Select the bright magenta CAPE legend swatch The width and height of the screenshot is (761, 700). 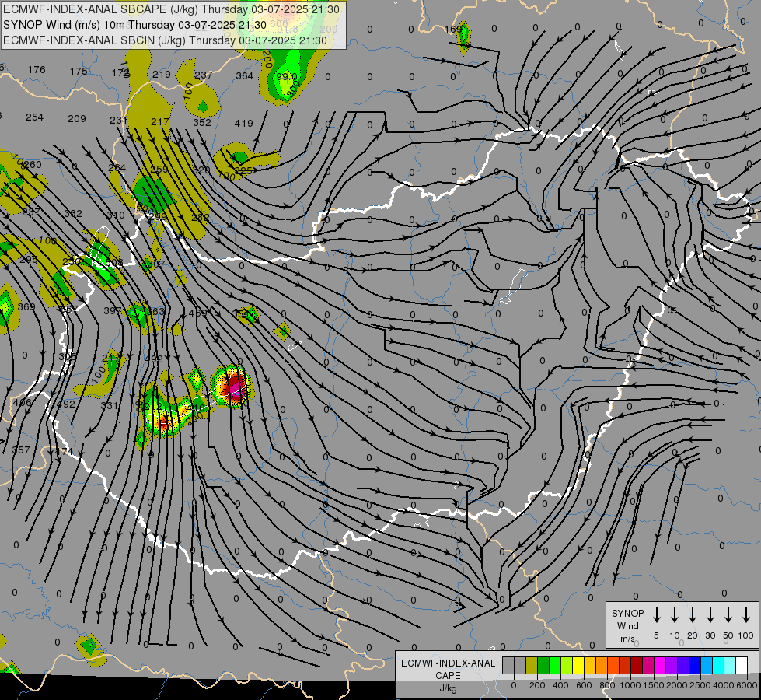point(660,665)
